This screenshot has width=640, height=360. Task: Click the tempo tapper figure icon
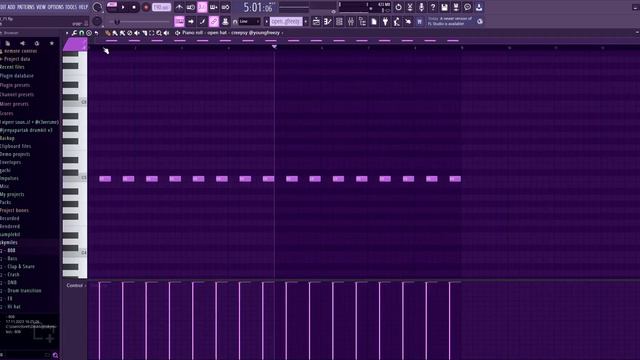point(396,21)
